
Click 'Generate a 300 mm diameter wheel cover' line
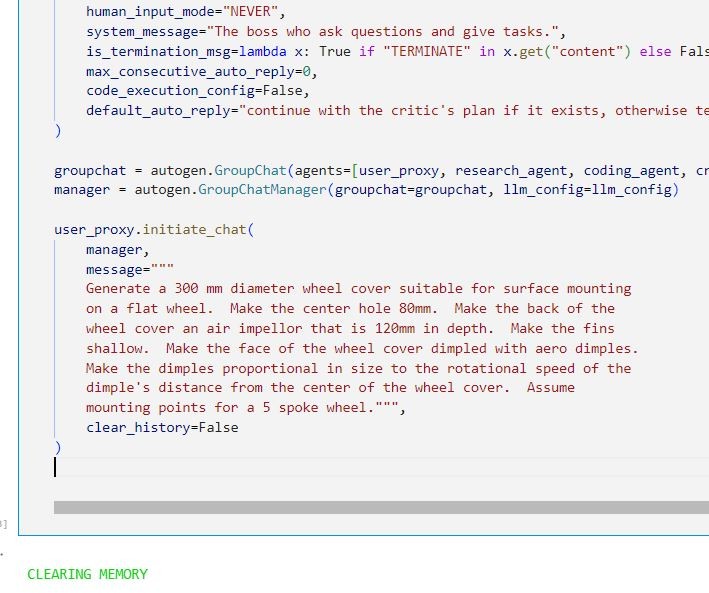[x=359, y=289]
